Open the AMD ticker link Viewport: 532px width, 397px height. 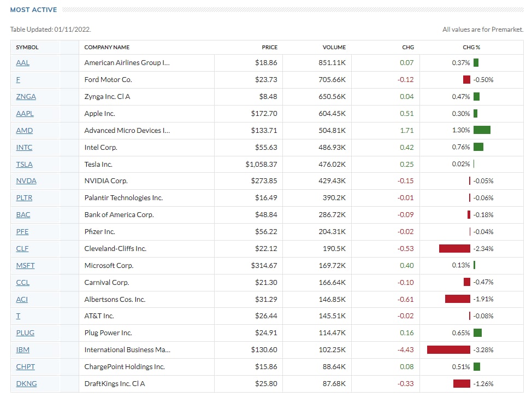[25, 131]
